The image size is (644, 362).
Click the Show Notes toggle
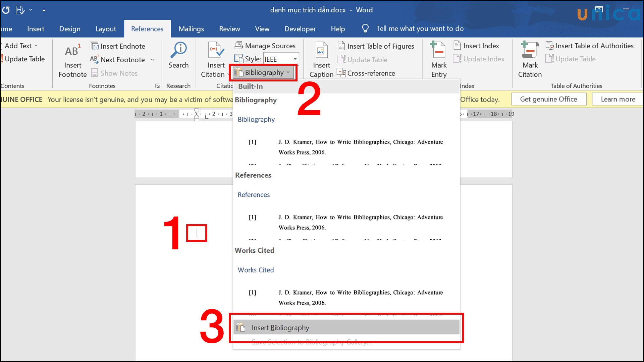(113, 73)
